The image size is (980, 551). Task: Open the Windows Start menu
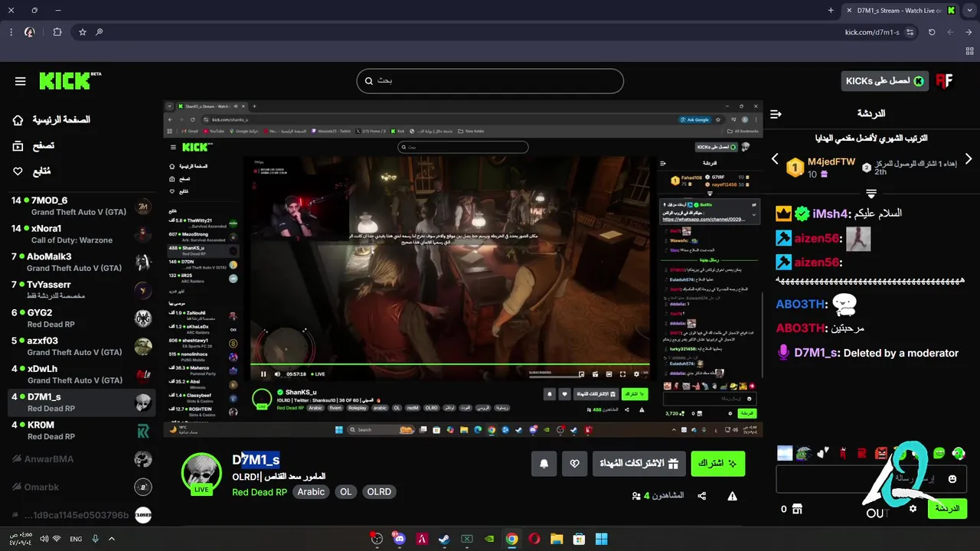click(x=602, y=539)
